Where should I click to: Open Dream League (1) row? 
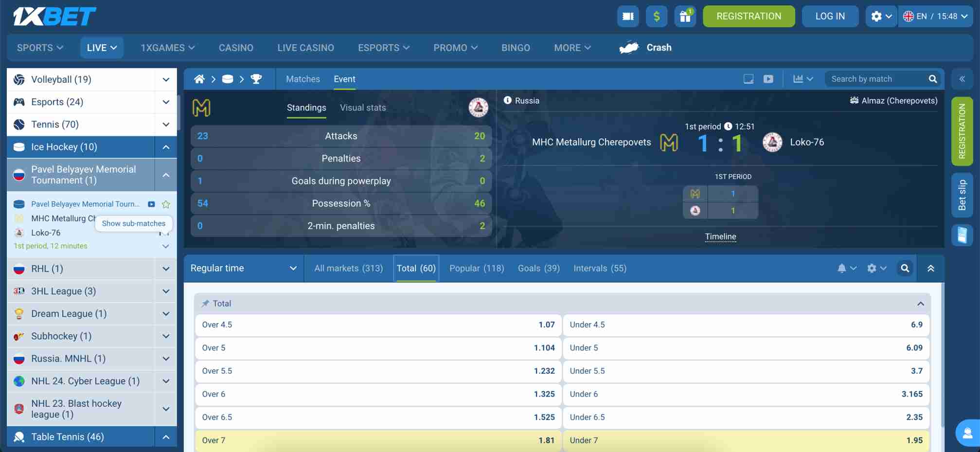coord(81,314)
